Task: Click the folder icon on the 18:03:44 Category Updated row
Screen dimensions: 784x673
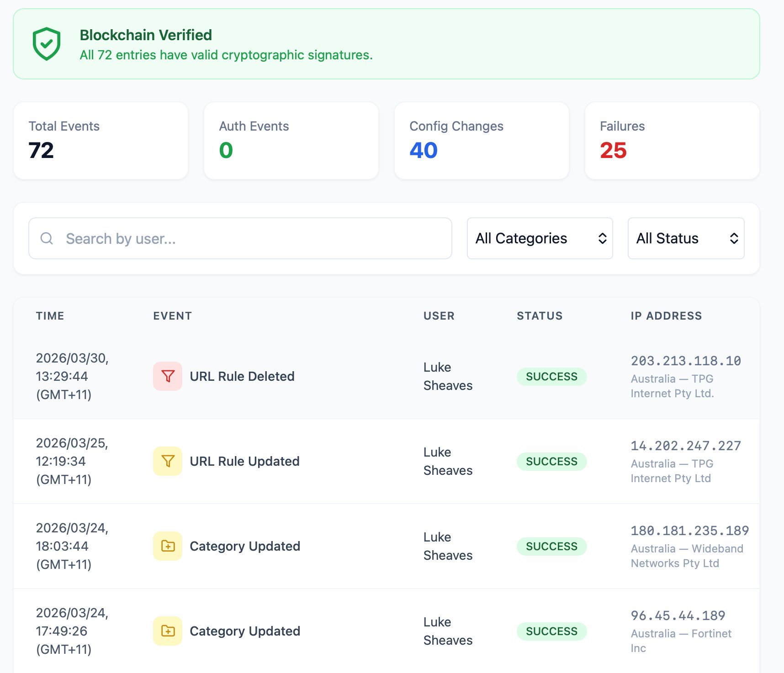Action: (168, 546)
